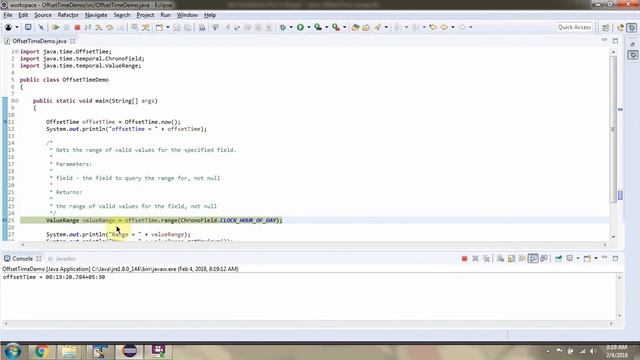Click the Pin Console icon

[558, 258]
